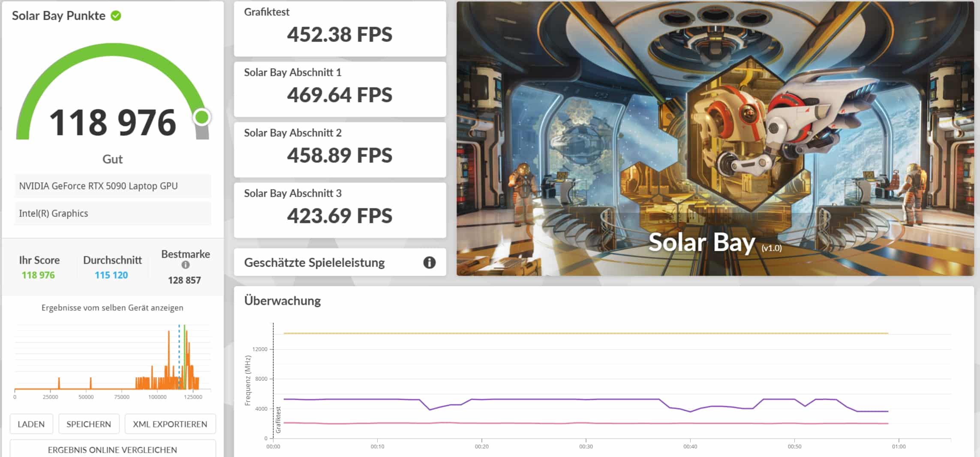Select the Solar Bay Abschnitt 2 result card
Image resolution: width=980 pixels, height=457 pixels.
[340, 150]
